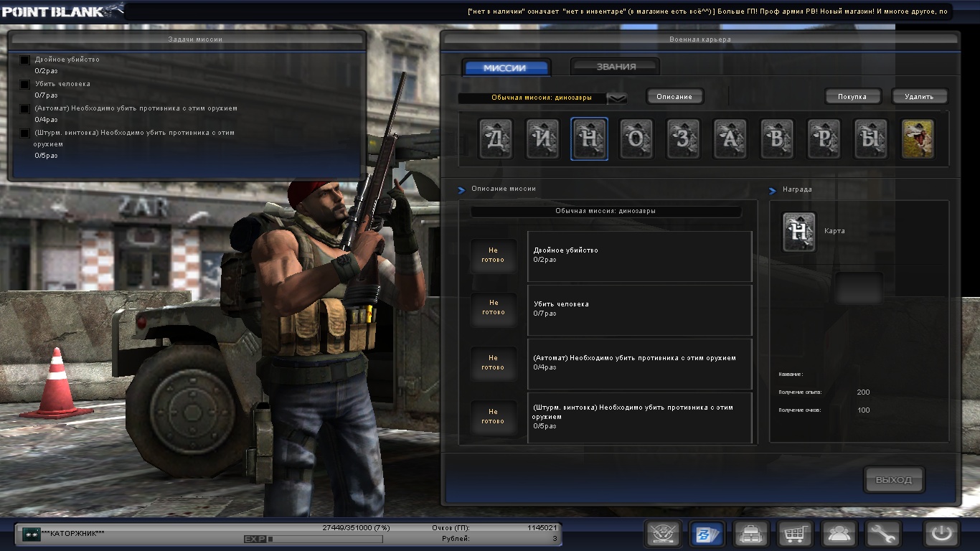Click Не готово status for (Штурм. винтовка) task
The image size is (980, 551).
[493, 416]
